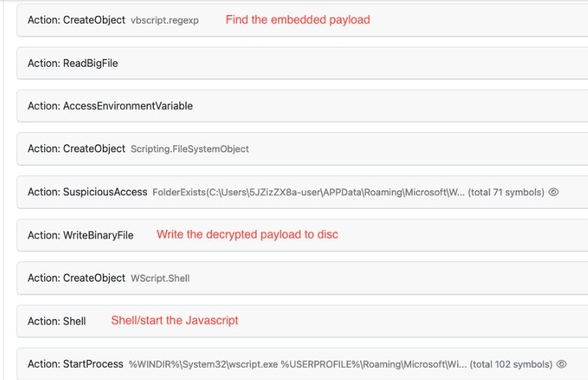Click the FolderExists path text
Viewport: 588px width, 380px height.
(x=308, y=193)
